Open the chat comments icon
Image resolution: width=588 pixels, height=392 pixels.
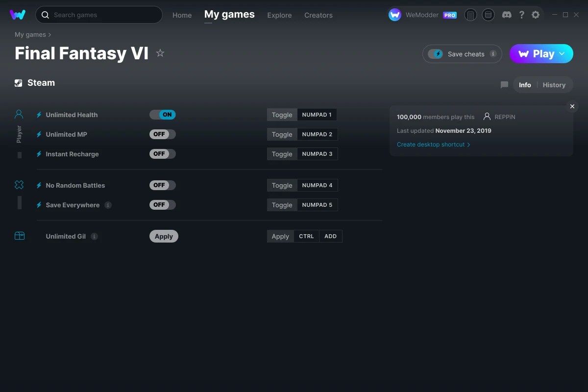(504, 85)
